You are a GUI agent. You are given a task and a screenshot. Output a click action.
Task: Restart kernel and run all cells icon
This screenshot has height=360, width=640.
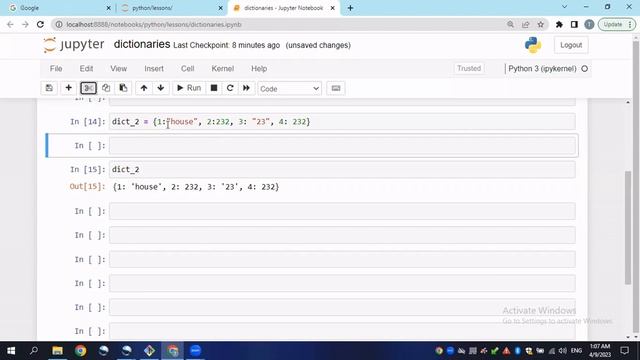click(x=246, y=88)
